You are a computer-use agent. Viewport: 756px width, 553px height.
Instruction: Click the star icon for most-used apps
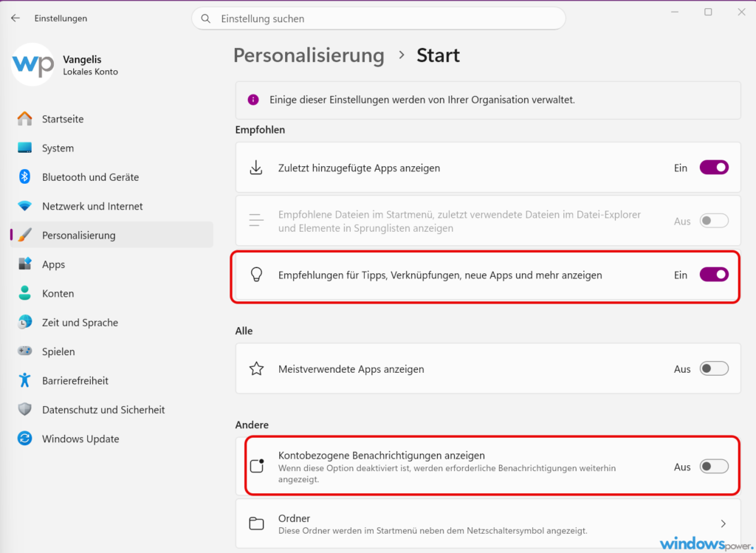[x=256, y=369]
